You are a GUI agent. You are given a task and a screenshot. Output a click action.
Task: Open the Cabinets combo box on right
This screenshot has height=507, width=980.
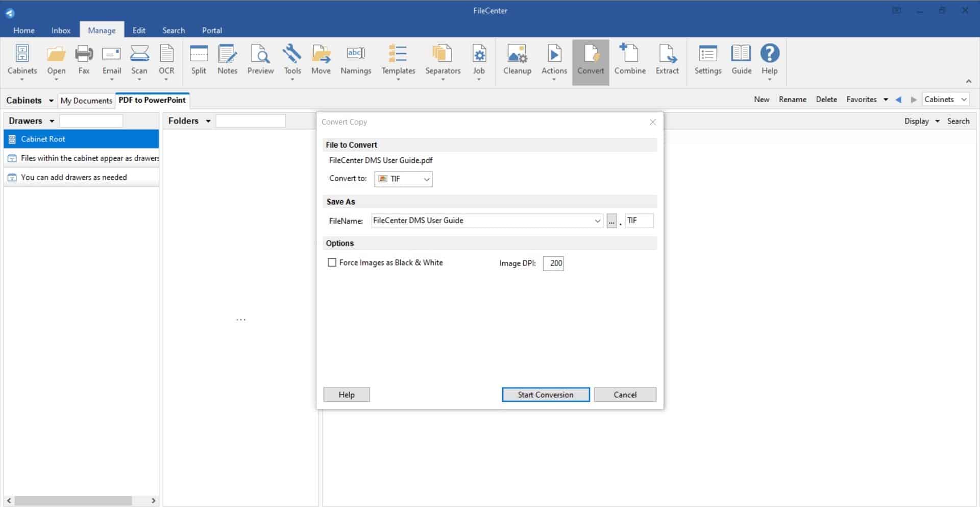click(x=946, y=100)
